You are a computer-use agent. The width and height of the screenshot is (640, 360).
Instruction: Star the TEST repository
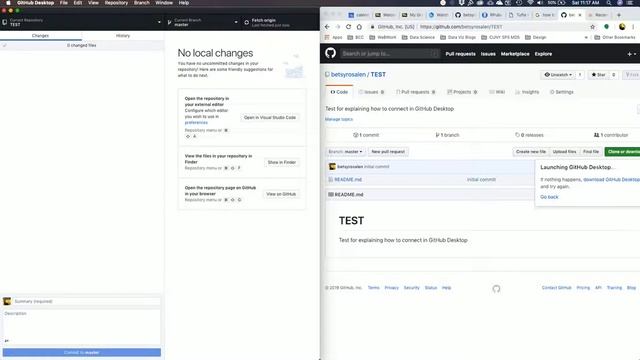(x=598, y=75)
